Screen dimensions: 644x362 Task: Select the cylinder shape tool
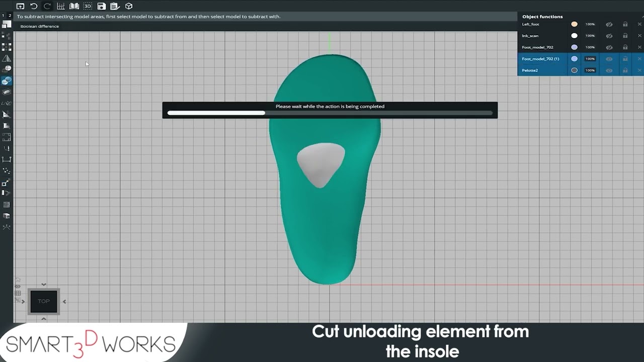pyautogui.click(x=7, y=92)
